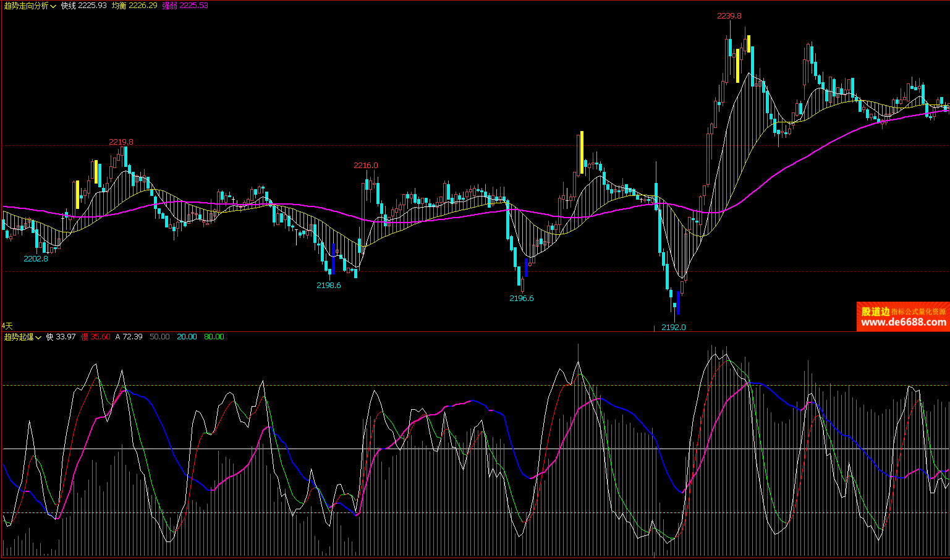This screenshot has height=560, width=950.
Task: Click the cyan 20.00 level label
Action: (x=187, y=337)
